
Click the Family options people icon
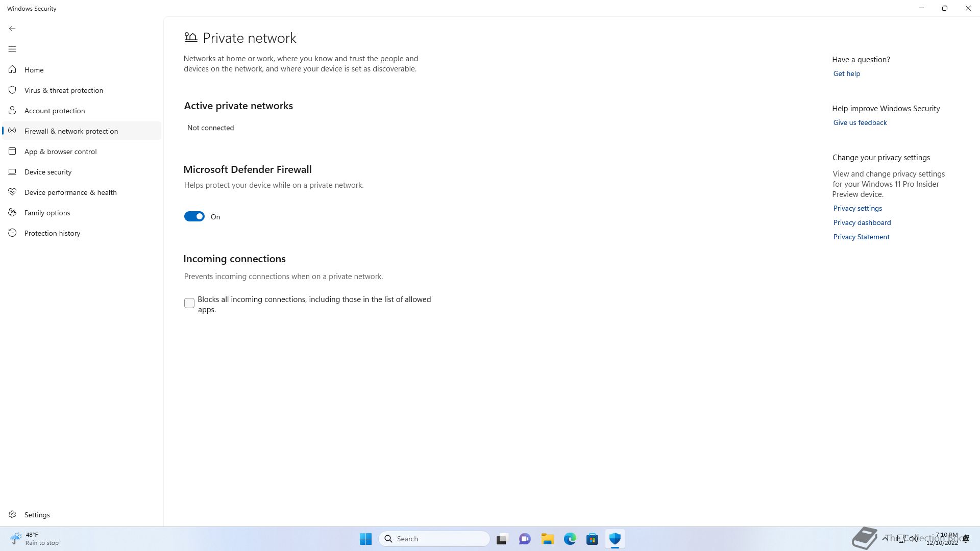[12, 213]
